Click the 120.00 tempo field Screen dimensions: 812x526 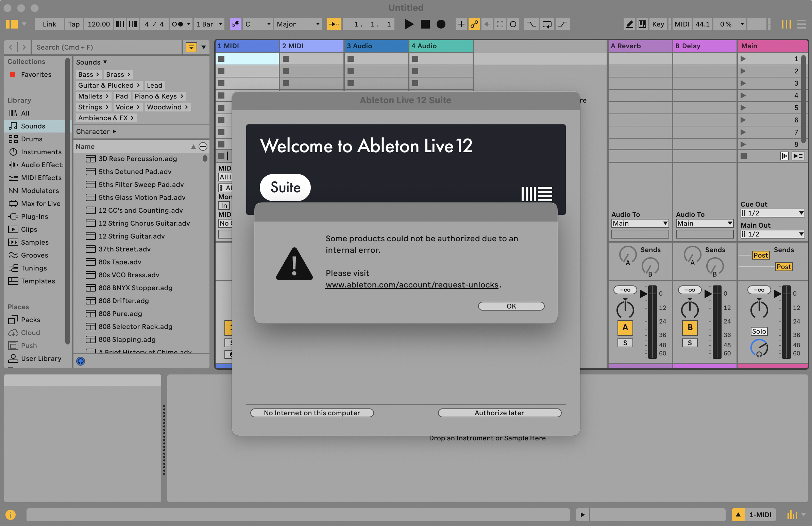click(x=99, y=24)
